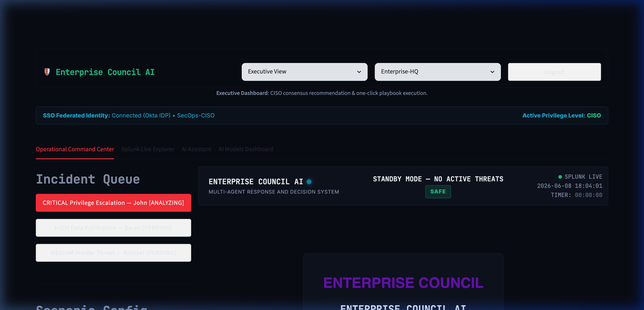Click the Enterprise-HQ dropdown chevron arrow
This screenshot has width=644, height=310.
pos(492,72)
